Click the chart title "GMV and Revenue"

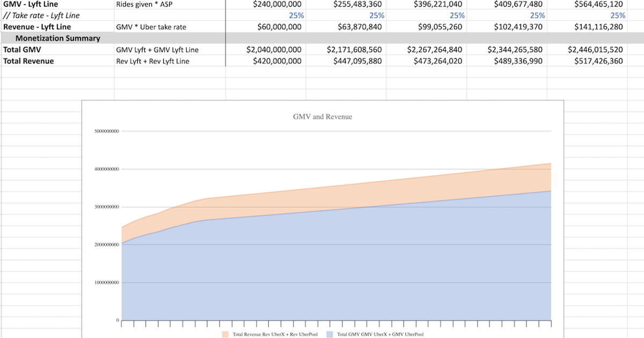(x=323, y=116)
